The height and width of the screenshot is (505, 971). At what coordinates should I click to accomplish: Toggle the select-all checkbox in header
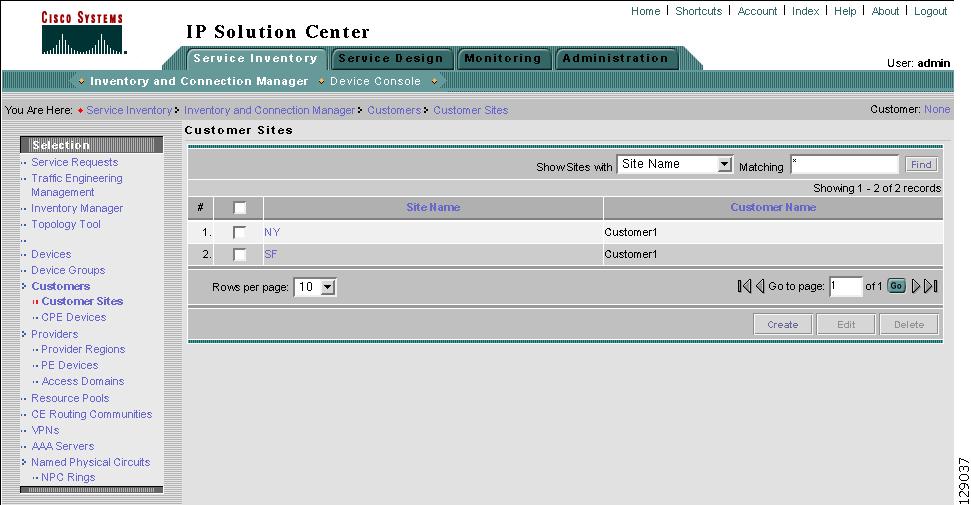[240, 208]
